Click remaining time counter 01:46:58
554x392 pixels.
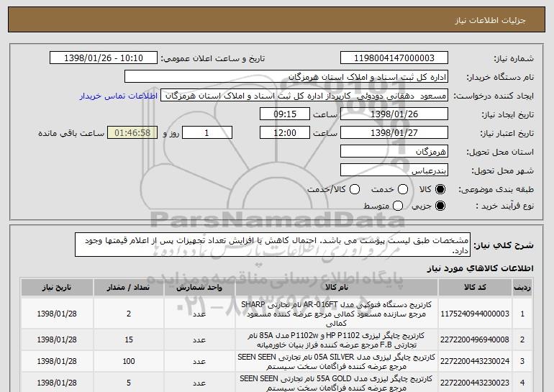(x=132, y=133)
